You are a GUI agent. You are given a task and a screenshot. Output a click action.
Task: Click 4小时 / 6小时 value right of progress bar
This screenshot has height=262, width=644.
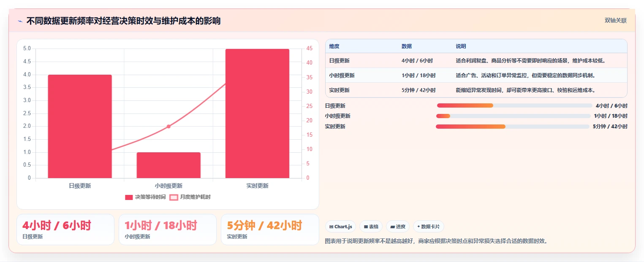click(611, 106)
